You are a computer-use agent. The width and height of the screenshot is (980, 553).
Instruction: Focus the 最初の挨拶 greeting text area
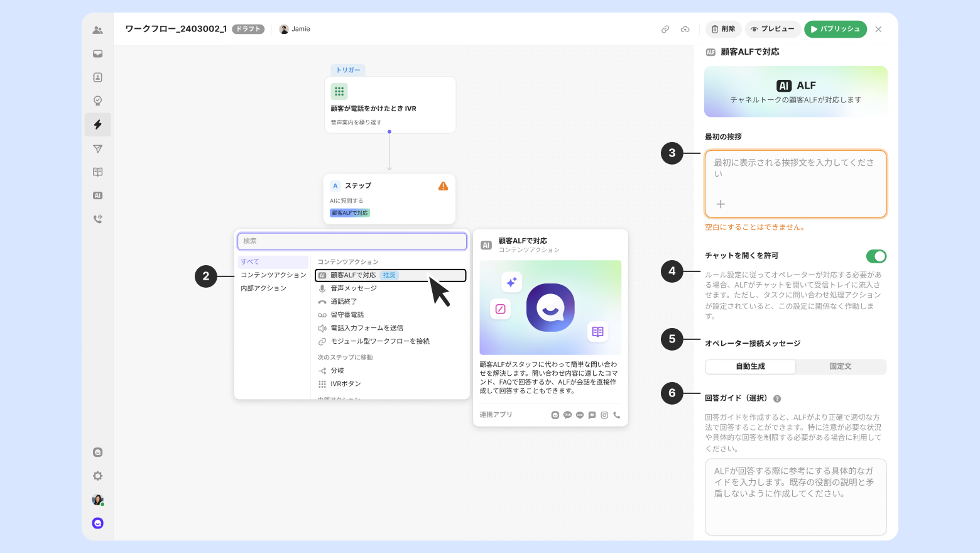(x=795, y=183)
